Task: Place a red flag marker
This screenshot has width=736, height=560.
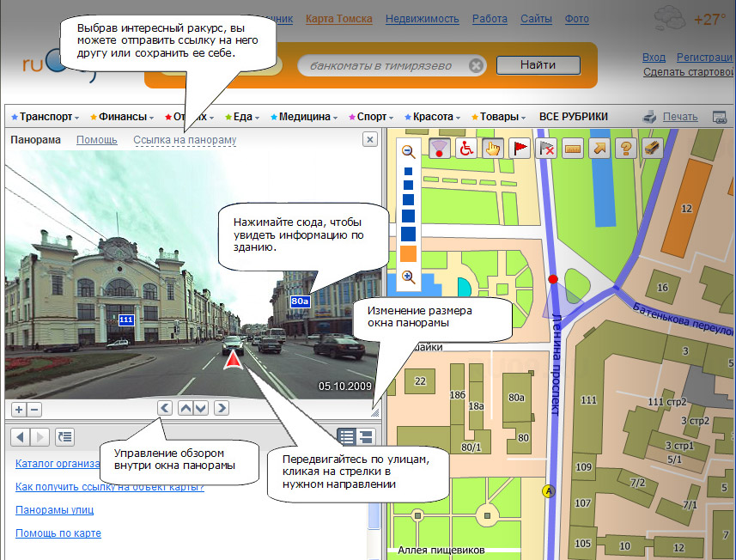Action: pos(520,148)
